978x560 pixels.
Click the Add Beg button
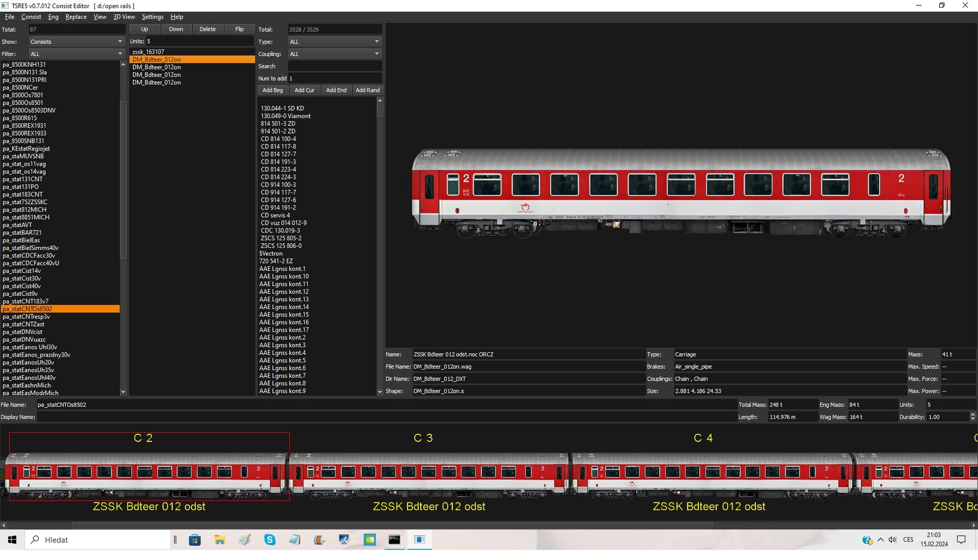click(x=273, y=90)
